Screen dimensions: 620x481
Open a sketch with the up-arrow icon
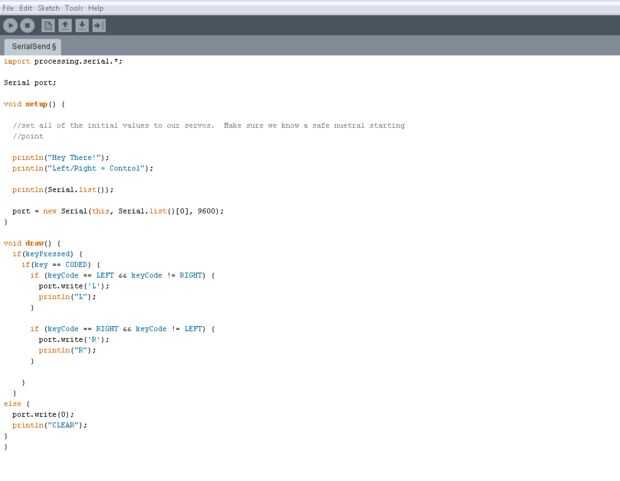pyautogui.click(x=65, y=26)
